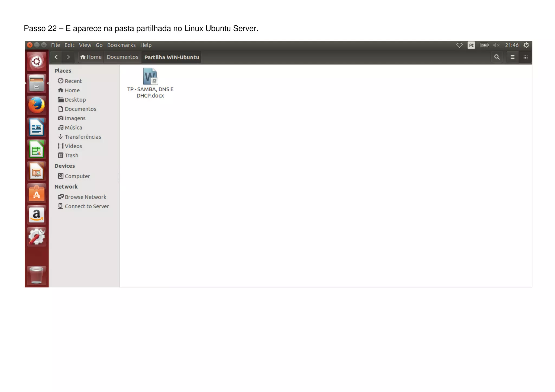
Task: Open the muted sound indicator
Action: tap(496, 45)
